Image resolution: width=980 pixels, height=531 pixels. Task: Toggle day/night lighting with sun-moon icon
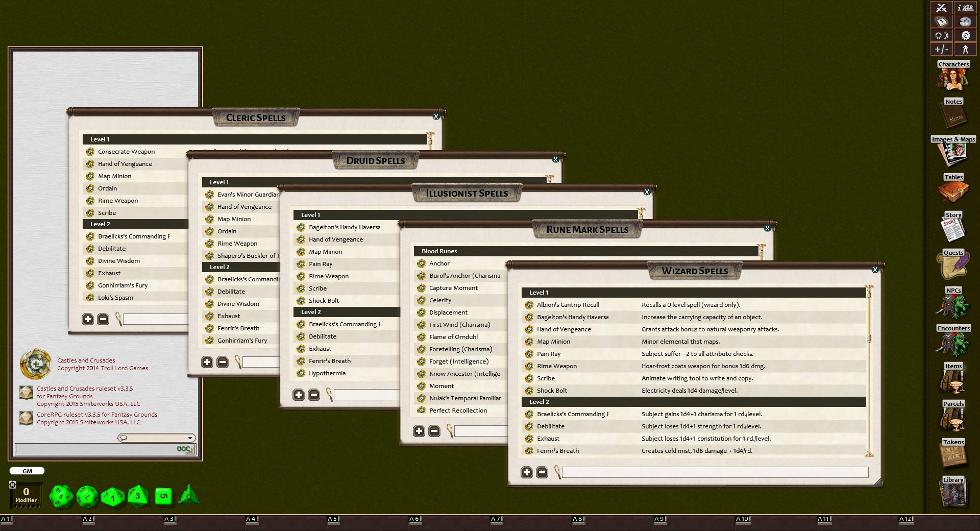pyautogui.click(x=941, y=35)
